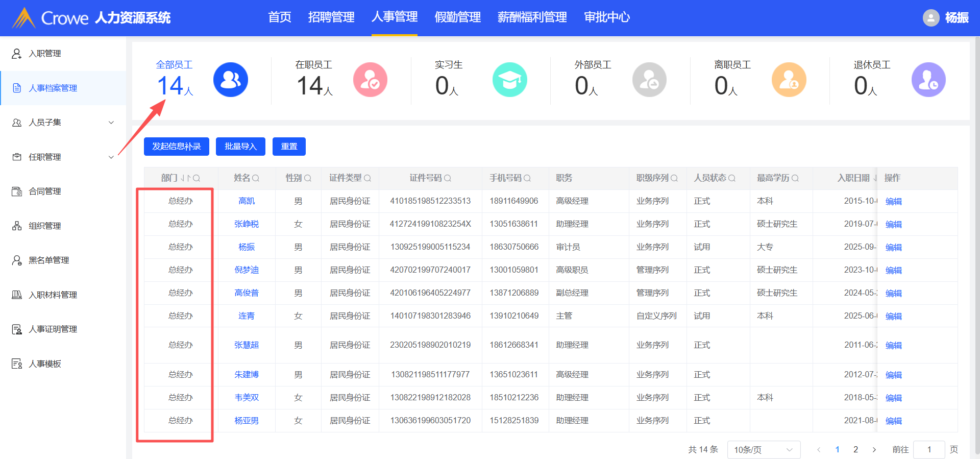Click the 发起信息补录 button
Screen dimensions: 980x459
177,147
